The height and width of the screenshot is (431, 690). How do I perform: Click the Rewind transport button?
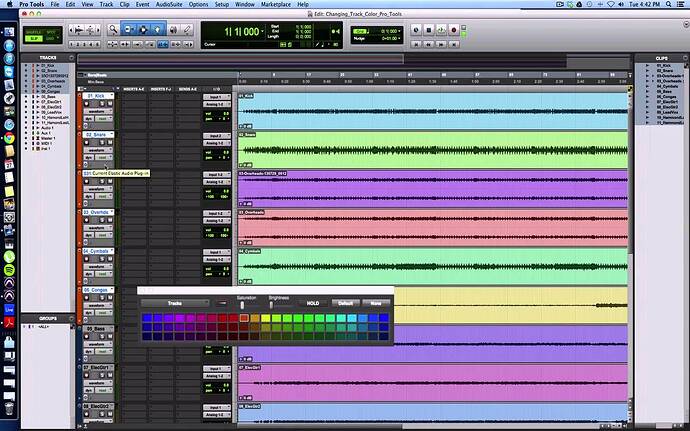pos(429,44)
